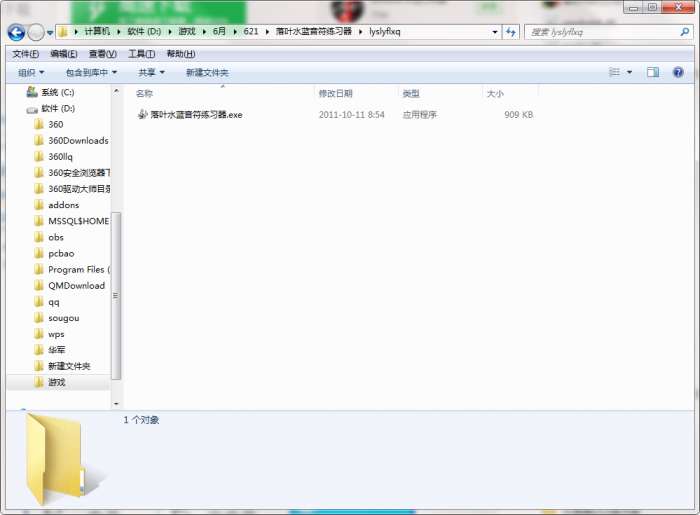Viewport: 700px width, 515px height.
Task: Open the 查看(V) menu
Action: (x=103, y=54)
